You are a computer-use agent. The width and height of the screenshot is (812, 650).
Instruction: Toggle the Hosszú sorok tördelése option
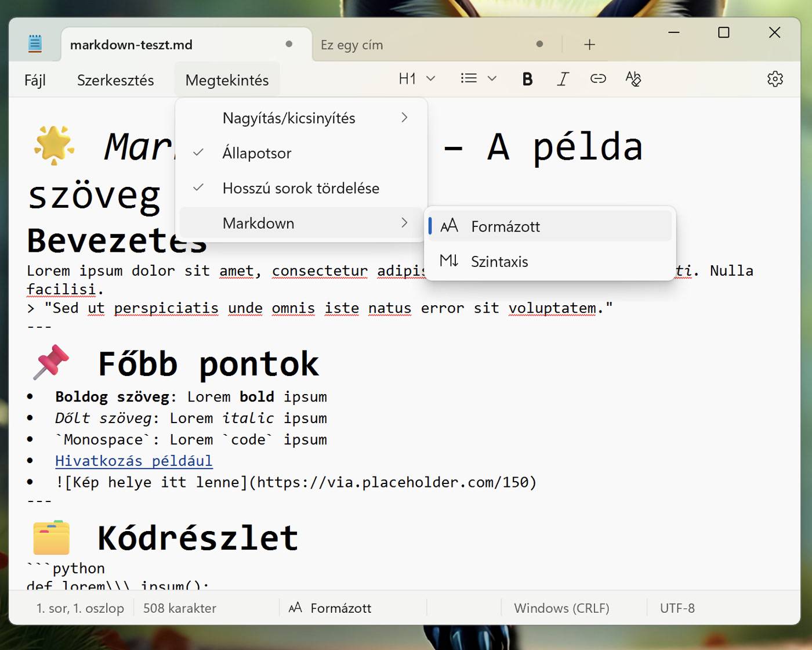click(x=301, y=188)
